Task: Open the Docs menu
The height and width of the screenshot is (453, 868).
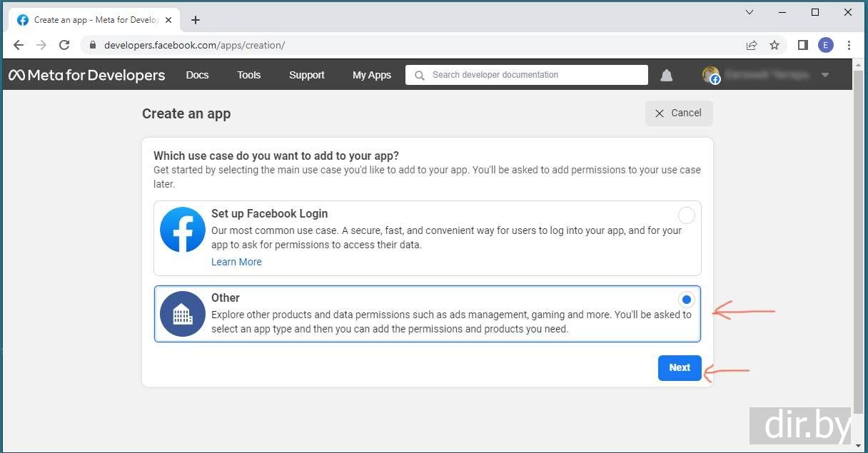Action: [197, 75]
